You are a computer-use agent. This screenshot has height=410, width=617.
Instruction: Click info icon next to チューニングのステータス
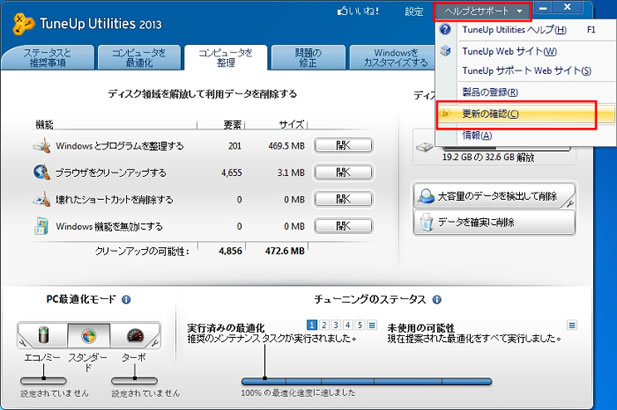coord(436,299)
